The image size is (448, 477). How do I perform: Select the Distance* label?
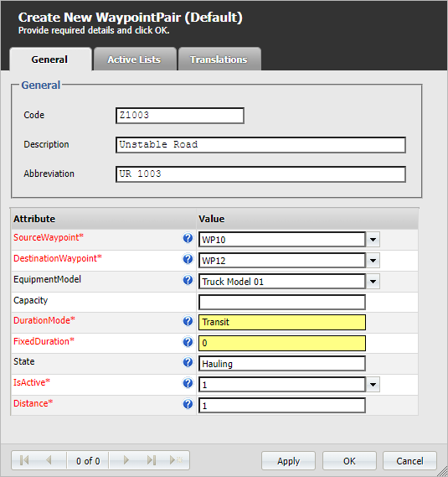(33, 403)
